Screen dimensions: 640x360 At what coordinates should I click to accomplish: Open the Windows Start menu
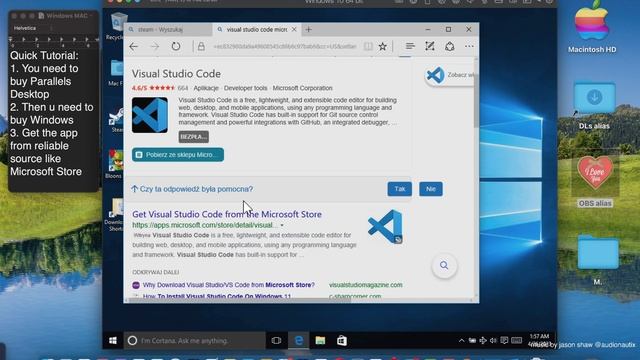(x=113, y=340)
